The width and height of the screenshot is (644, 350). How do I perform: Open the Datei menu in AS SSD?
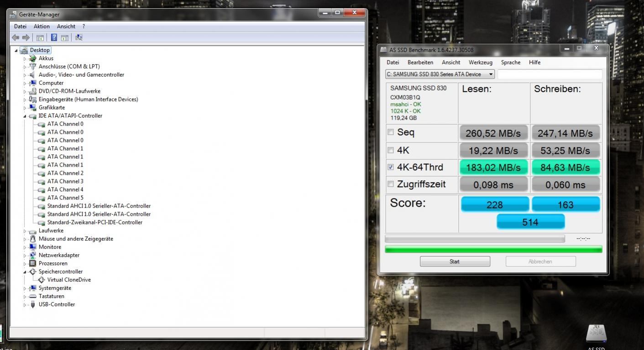(393, 63)
